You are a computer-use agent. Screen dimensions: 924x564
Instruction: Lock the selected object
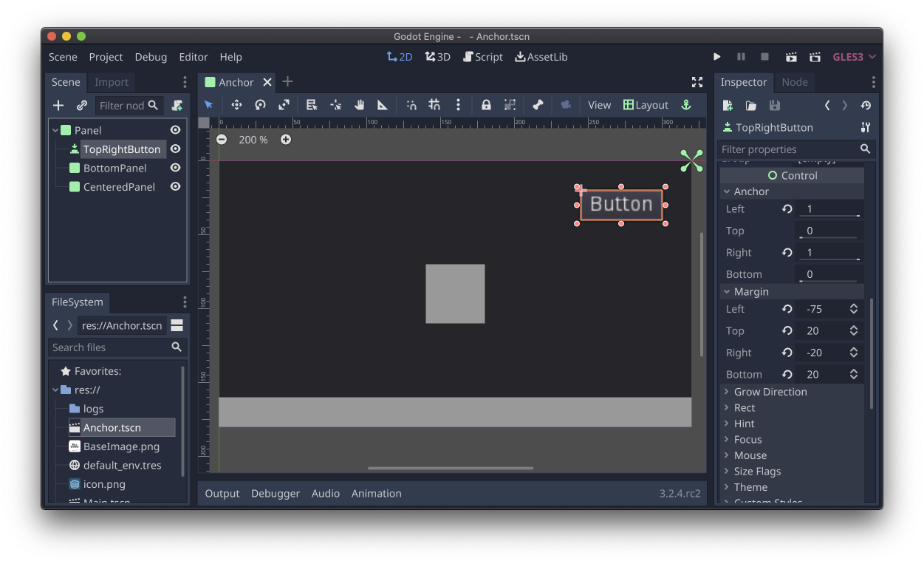(x=485, y=104)
